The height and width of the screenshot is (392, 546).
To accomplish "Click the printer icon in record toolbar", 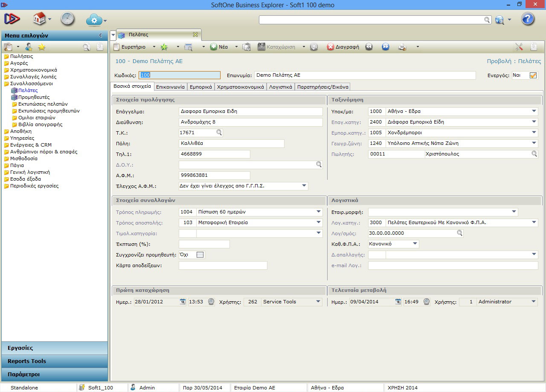I will (x=402, y=47).
